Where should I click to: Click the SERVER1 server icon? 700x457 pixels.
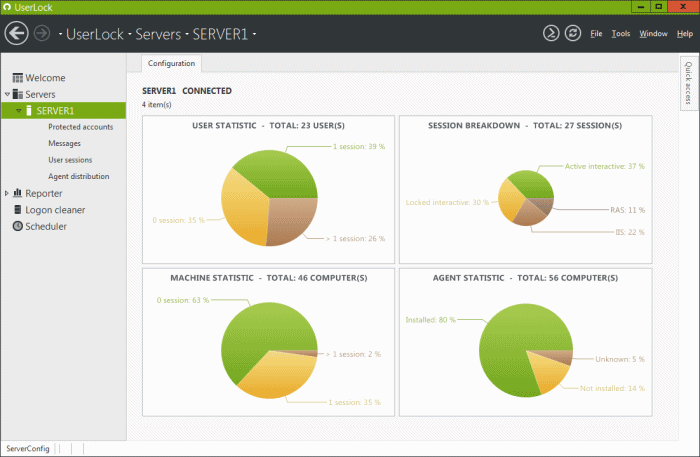pyautogui.click(x=29, y=111)
